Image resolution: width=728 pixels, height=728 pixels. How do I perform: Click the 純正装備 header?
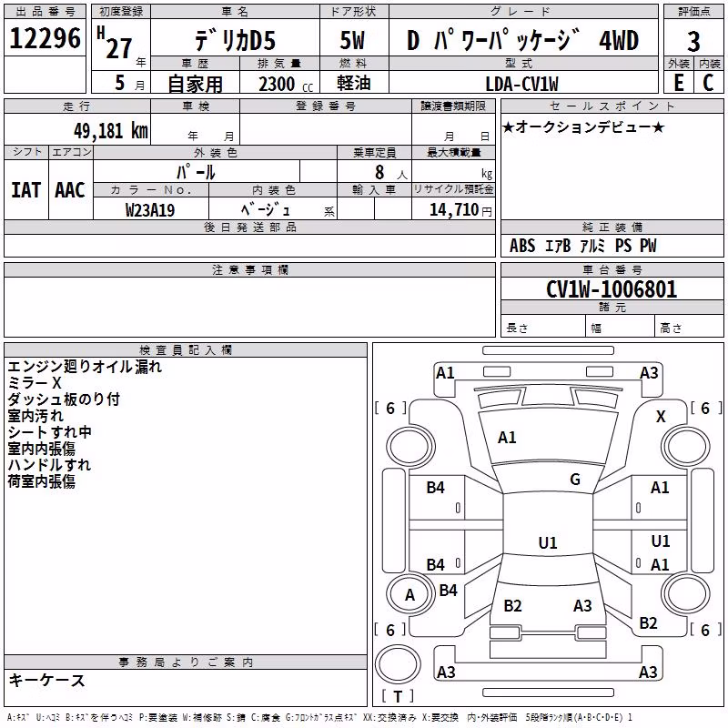612,227
